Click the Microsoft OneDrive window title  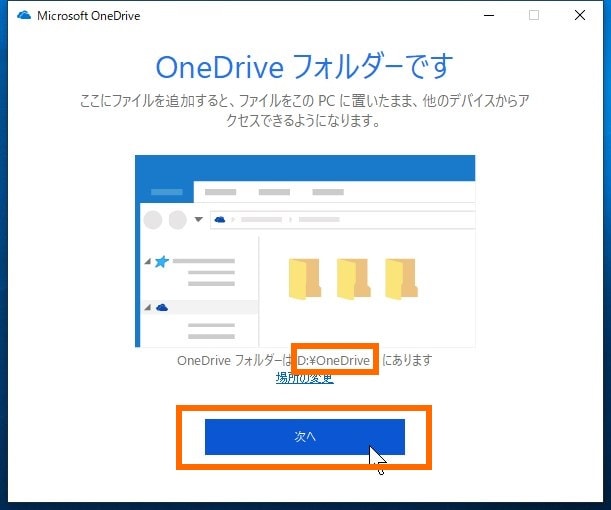coord(88,16)
